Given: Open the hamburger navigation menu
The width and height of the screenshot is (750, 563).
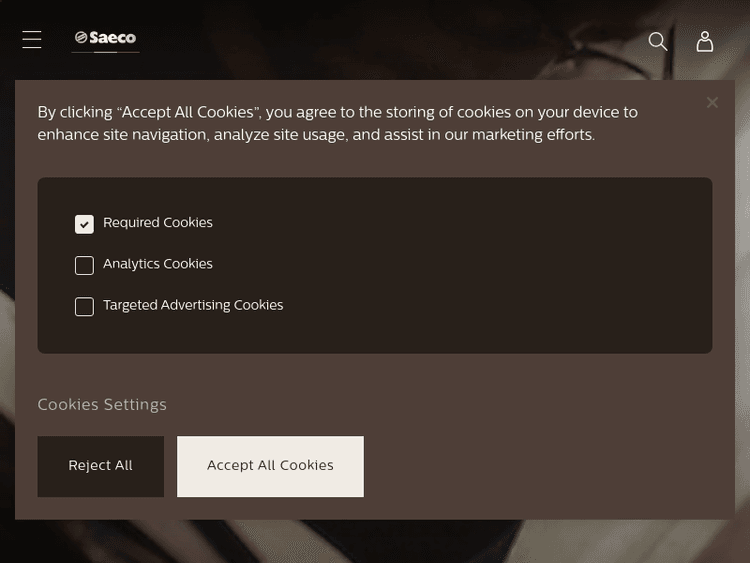Looking at the screenshot, I should click(32, 39).
